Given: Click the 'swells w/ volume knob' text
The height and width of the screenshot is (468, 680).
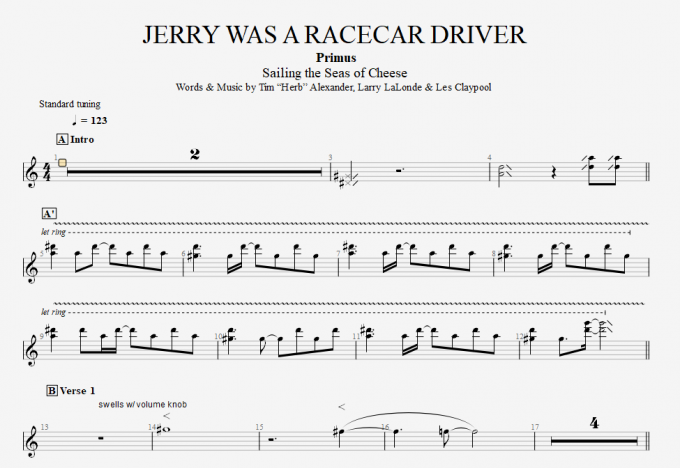Looking at the screenshot, I should click(143, 404).
